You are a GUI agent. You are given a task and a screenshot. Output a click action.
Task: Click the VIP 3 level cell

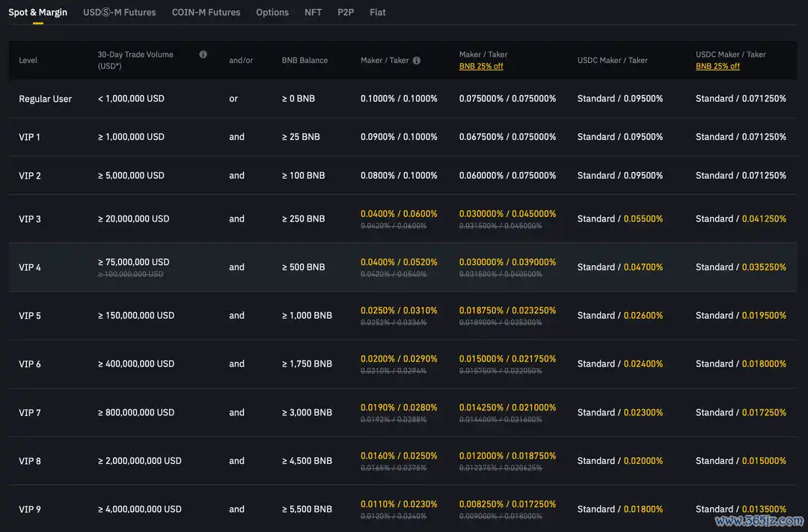[30, 219]
